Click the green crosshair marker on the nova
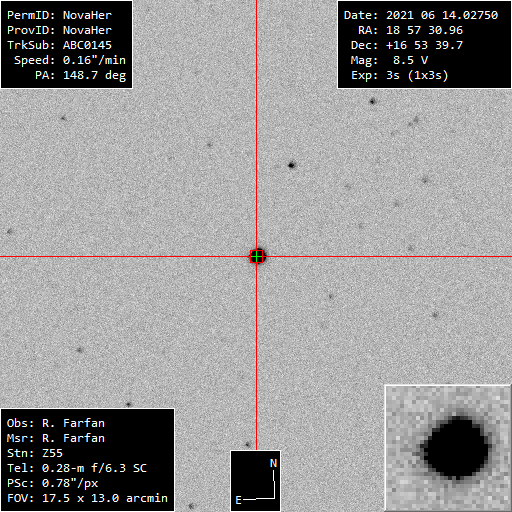This screenshot has width=512, height=512. pyautogui.click(x=257, y=257)
